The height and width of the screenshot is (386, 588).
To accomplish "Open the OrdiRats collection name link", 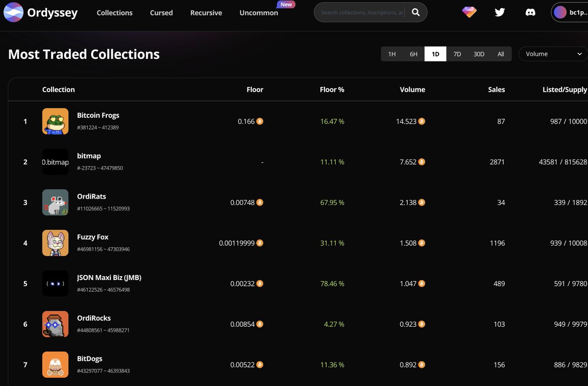I will (x=91, y=196).
